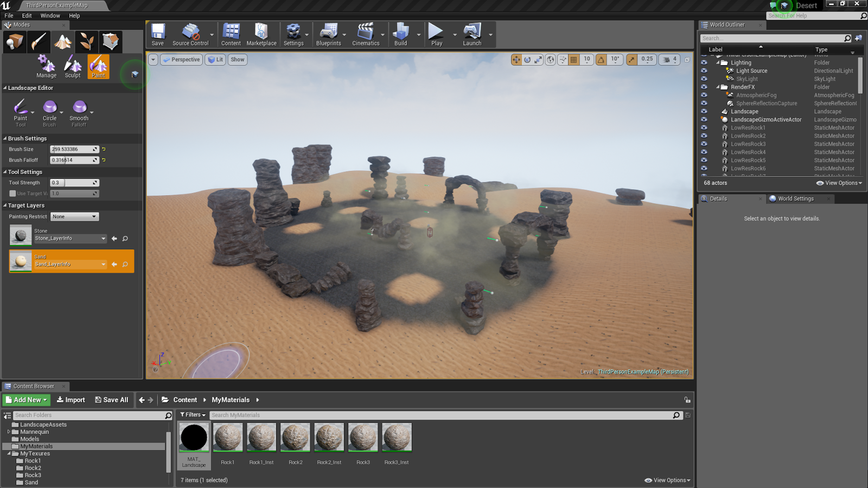Image resolution: width=868 pixels, height=488 pixels.
Task: Toggle world/local coordinate system globe icon
Action: (x=551, y=60)
